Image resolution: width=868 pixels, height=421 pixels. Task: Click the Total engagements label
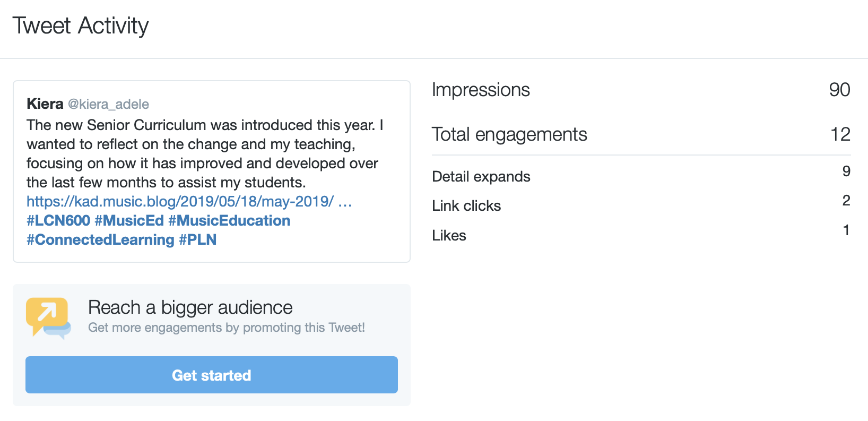pos(509,135)
